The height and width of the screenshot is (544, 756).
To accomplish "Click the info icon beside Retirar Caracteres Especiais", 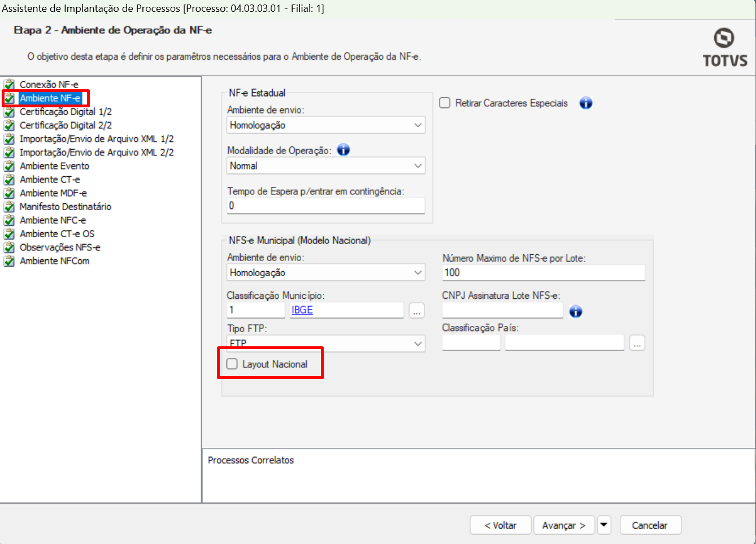I will pyautogui.click(x=586, y=103).
